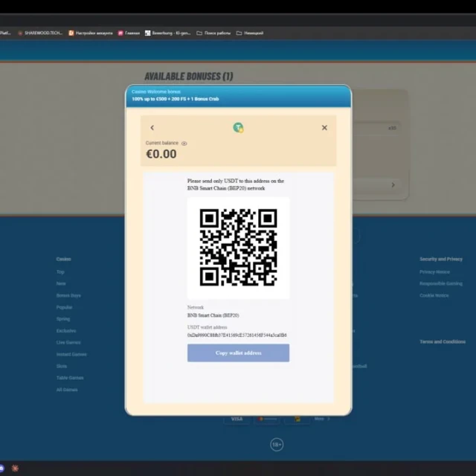476x476 pixels.
Task: Open the Spring footer link
Action: 62,319
